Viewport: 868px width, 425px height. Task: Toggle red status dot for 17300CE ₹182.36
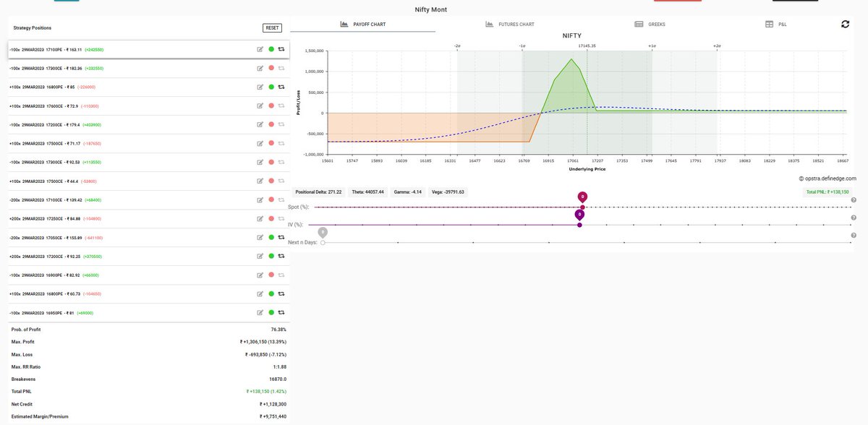pyautogui.click(x=271, y=68)
